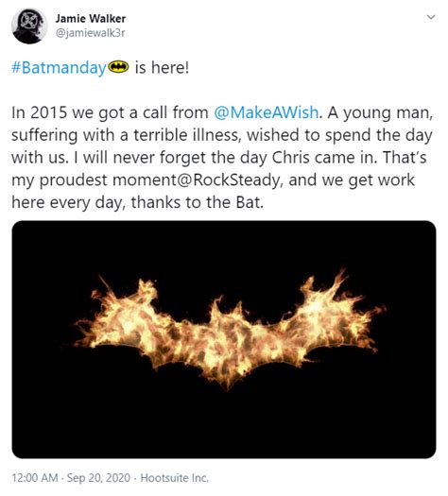
Task: Click the year 2015 in the tweet text
Action: (x=49, y=112)
